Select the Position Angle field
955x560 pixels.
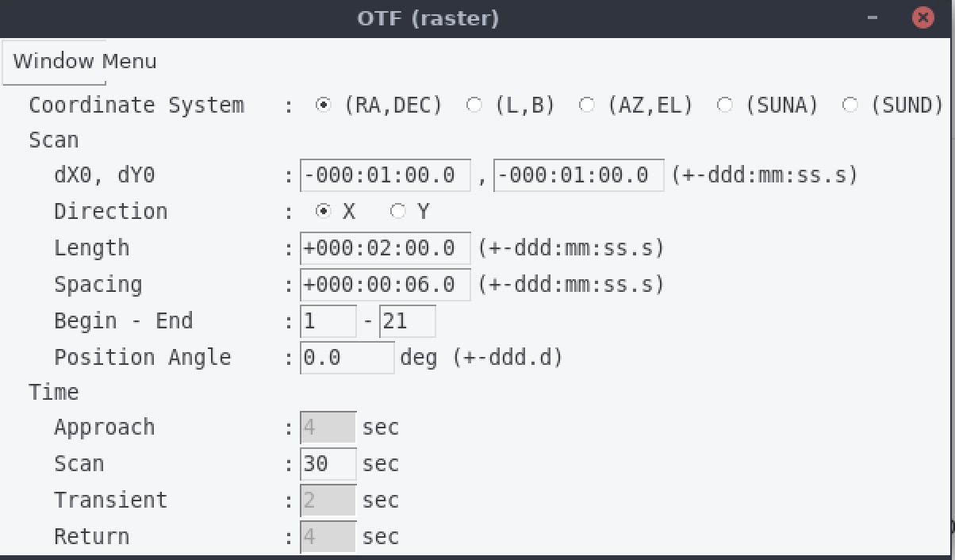point(347,358)
